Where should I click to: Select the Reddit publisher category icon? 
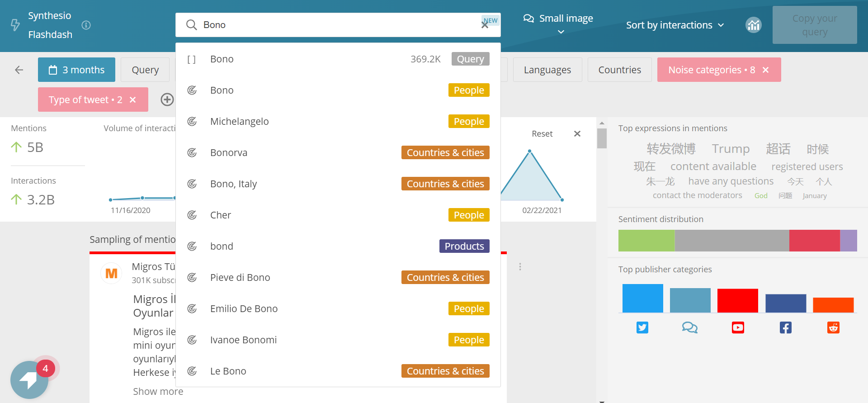(x=833, y=327)
